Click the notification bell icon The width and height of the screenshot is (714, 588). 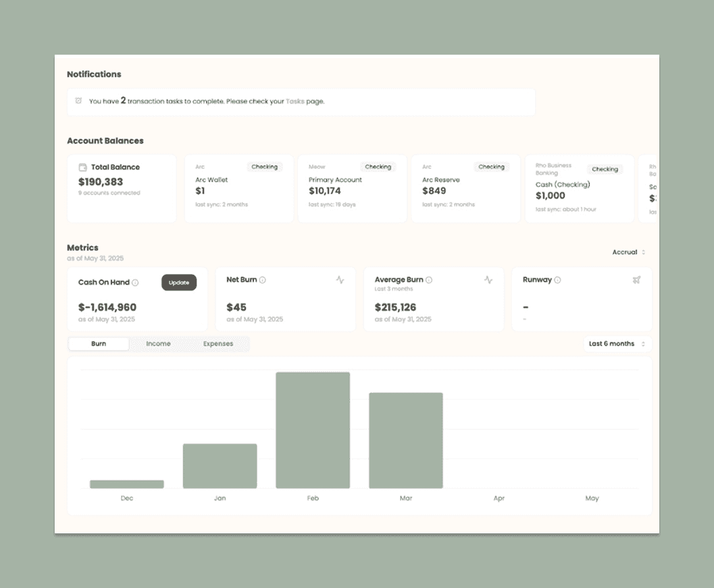click(78, 101)
